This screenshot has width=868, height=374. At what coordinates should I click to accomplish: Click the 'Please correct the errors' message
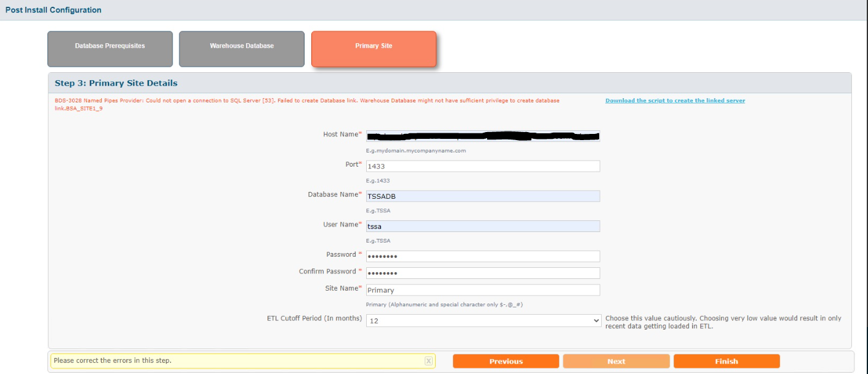(x=112, y=360)
